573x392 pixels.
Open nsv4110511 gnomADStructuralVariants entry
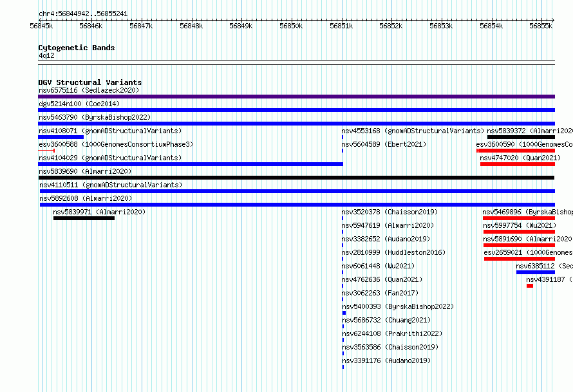pyautogui.click(x=111, y=185)
